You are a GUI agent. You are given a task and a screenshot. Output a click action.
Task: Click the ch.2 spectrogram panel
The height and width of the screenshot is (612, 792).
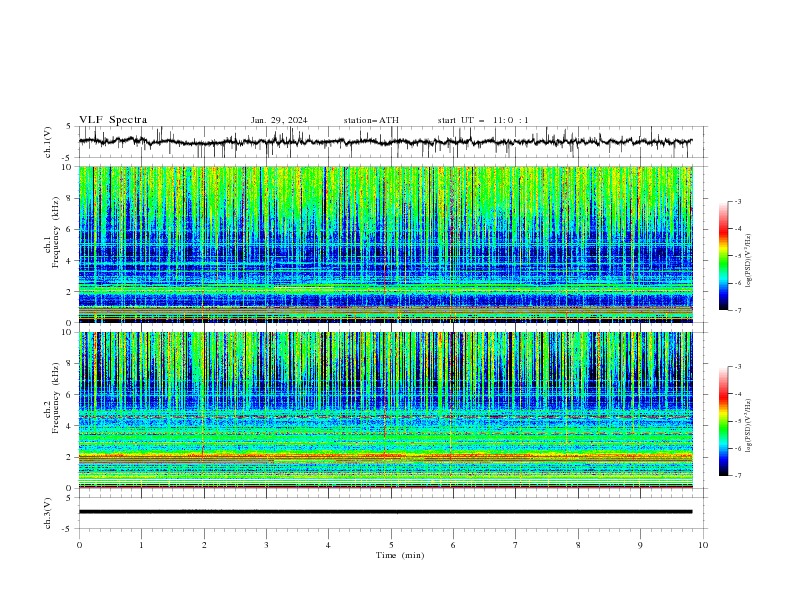[x=385, y=410]
